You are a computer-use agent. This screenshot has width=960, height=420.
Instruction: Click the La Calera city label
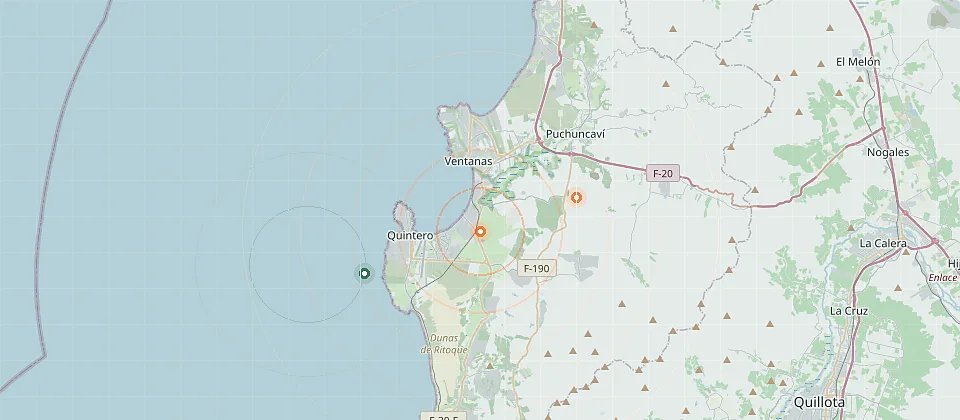click(x=883, y=243)
